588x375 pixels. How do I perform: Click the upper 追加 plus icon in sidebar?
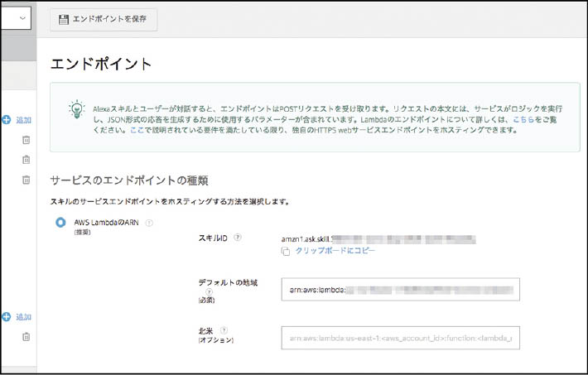click(7, 120)
